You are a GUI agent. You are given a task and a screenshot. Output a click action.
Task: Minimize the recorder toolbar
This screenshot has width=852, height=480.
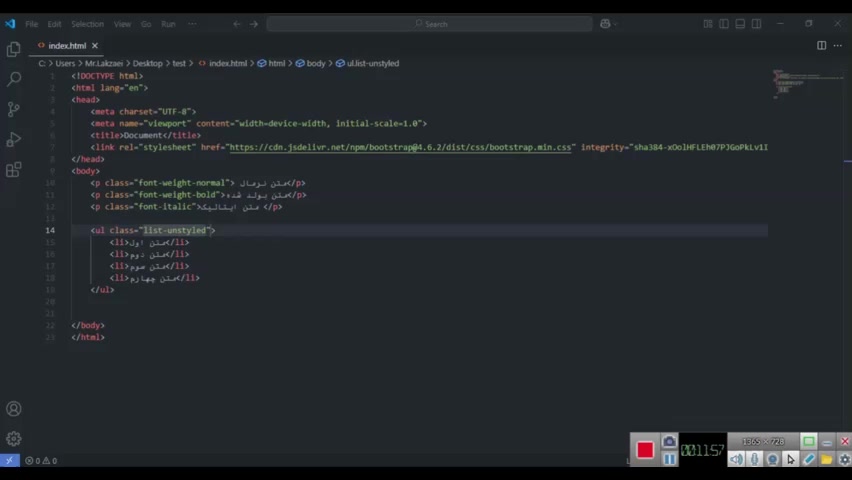pyautogui.click(x=826, y=441)
